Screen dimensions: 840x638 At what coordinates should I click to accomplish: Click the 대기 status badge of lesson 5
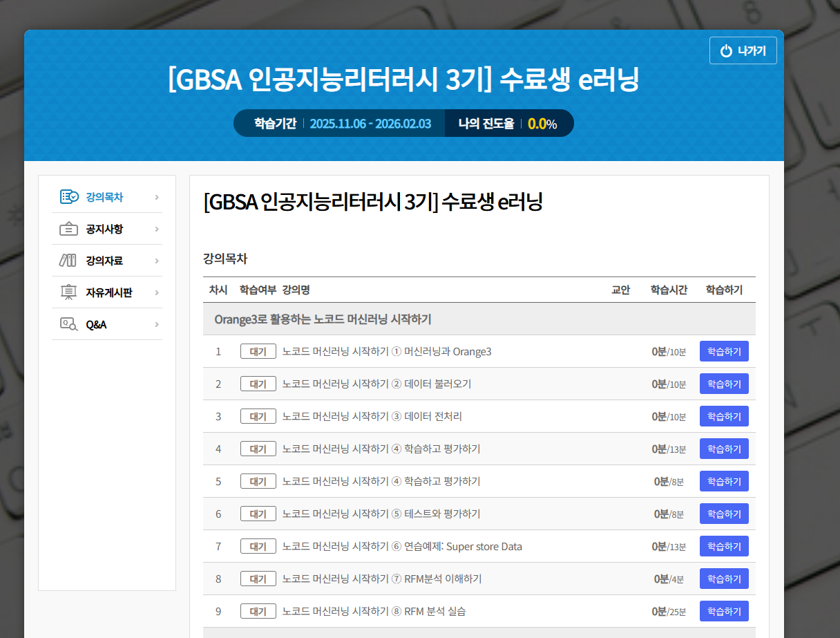click(258, 481)
